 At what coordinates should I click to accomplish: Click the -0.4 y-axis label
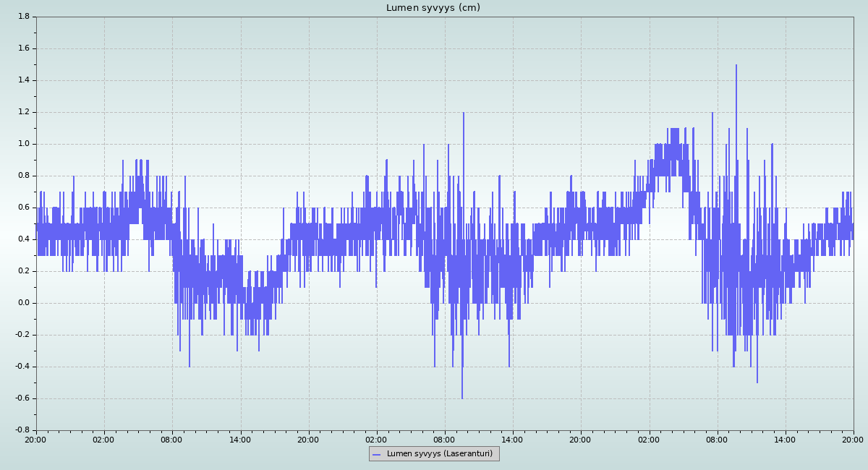22,367
